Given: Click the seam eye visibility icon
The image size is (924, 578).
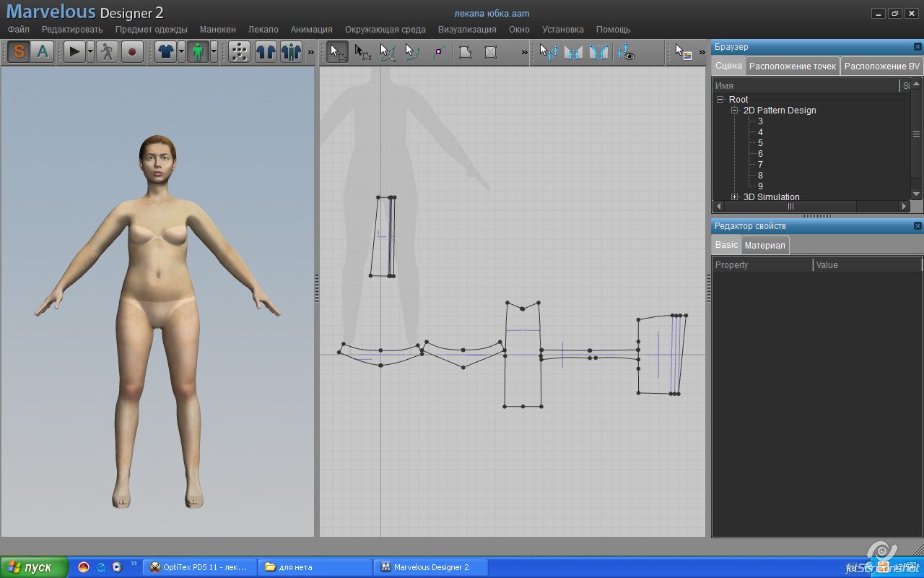Looking at the screenshot, I should coord(626,52).
